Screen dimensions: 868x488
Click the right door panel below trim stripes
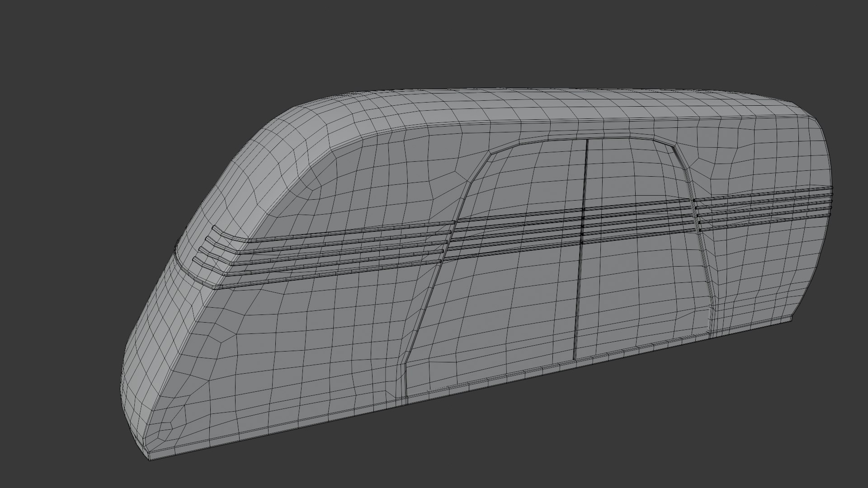(642, 289)
